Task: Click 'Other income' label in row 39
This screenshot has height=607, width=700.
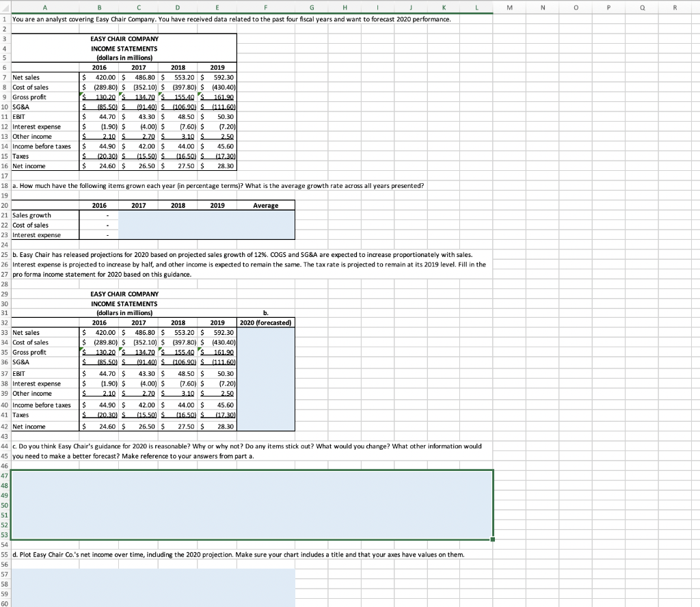Action: coord(31,394)
